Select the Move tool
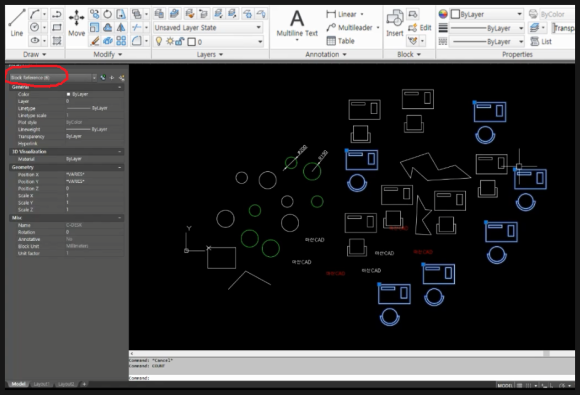Viewport: 580px width, 395px height. click(x=77, y=24)
